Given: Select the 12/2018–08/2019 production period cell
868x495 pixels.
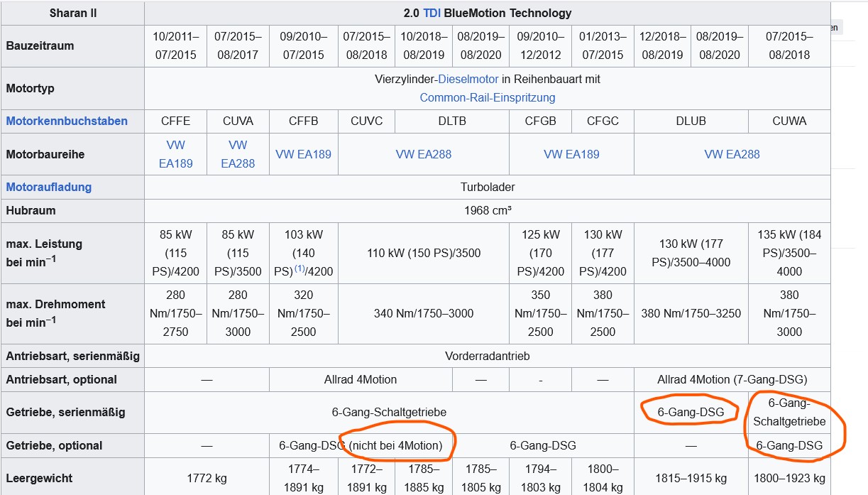Looking at the screenshot, I should click(662, 45).
